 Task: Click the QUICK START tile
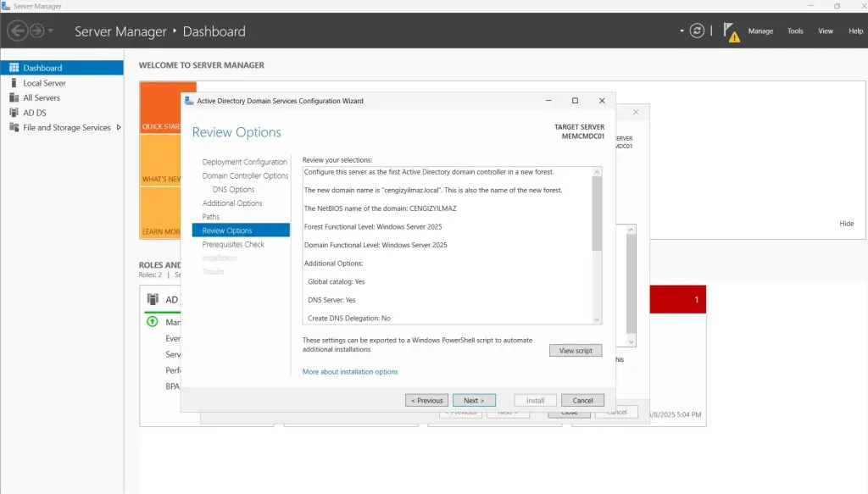pyautogui.click(x=161, y=108)
